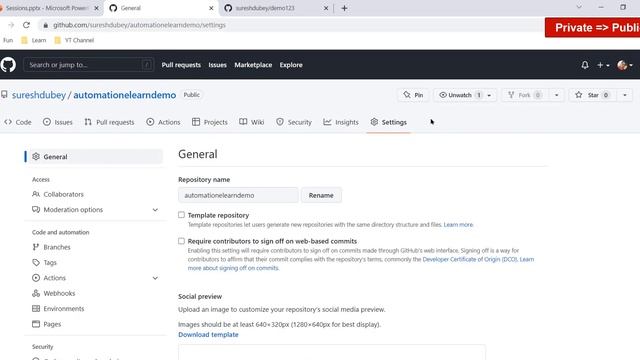Check Require contributors to sign off checkbox
The image size is (640, 360).
point(181,241)
